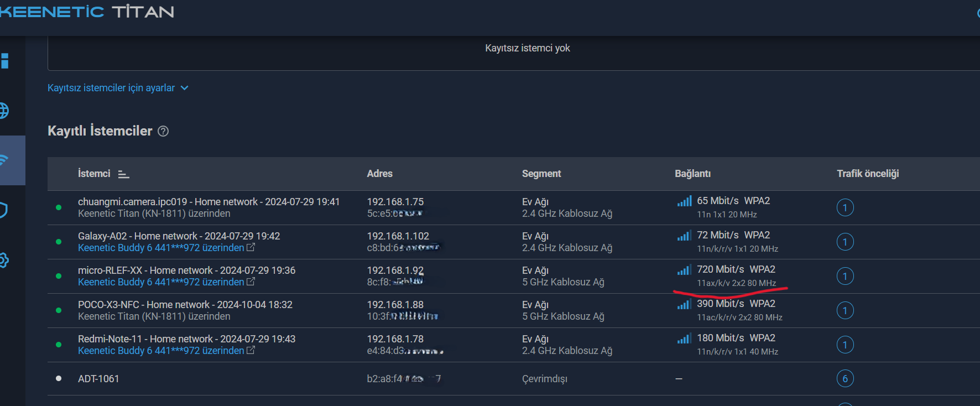Click the sort icon beside İstemci header

click(124, 174)
